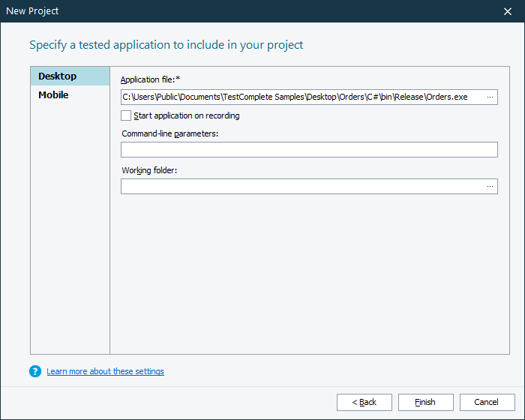Cancel the New Project wizard
Screen dimensions: 525x420
tap(487, 402)
